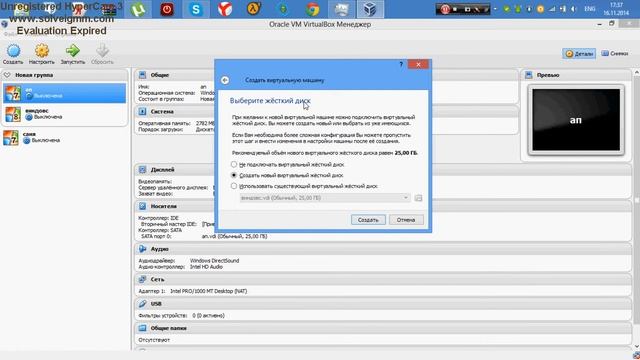Image resolution: width=640 pixels, height=360 pixels.
Task: Open Half-Life lambda icon in the taskbar
Action: coord(253,9)
